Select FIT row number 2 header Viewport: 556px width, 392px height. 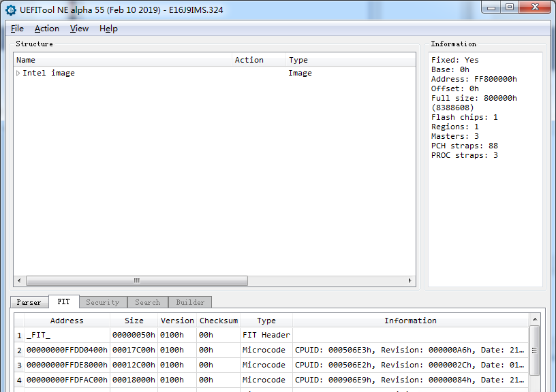click(x=19, y=350)
